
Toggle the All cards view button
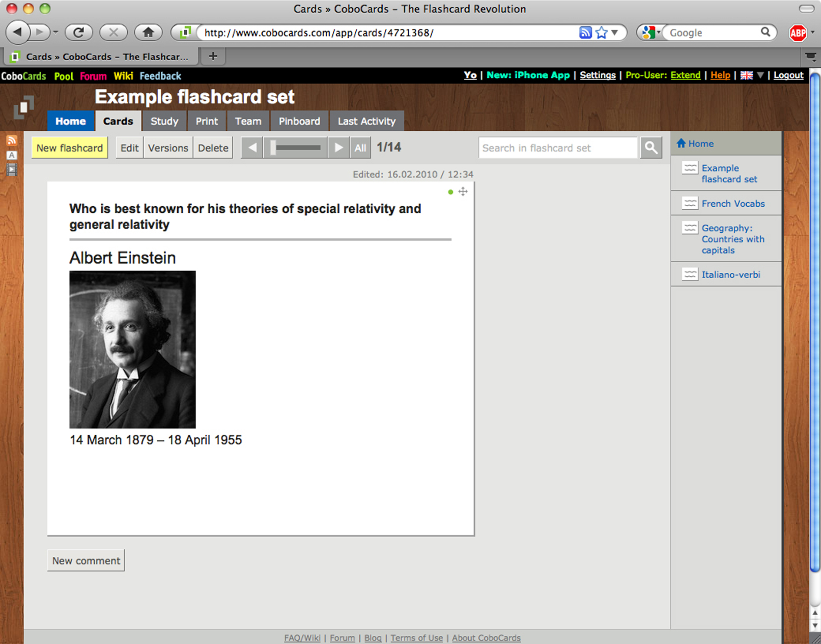click(x=360, y=148)
